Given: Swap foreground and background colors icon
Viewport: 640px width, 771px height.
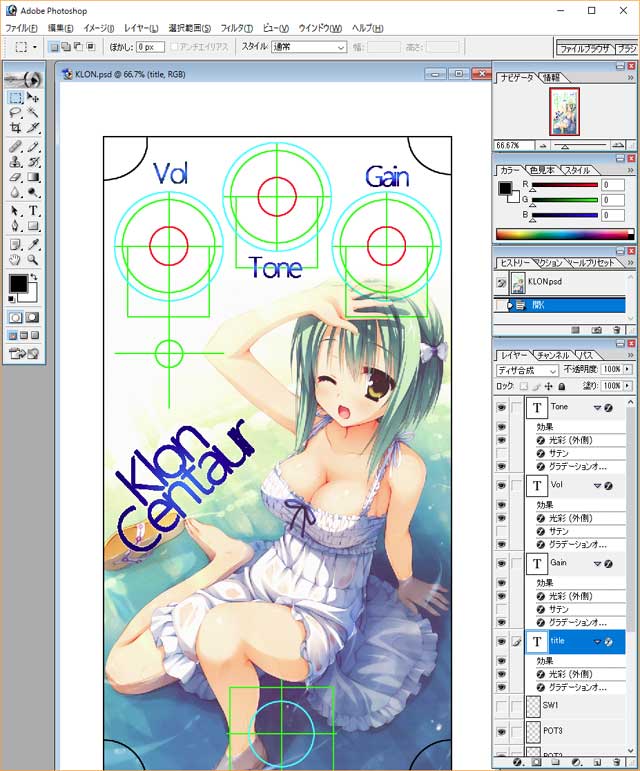Looking at the screenshot, I should [34, 277].
